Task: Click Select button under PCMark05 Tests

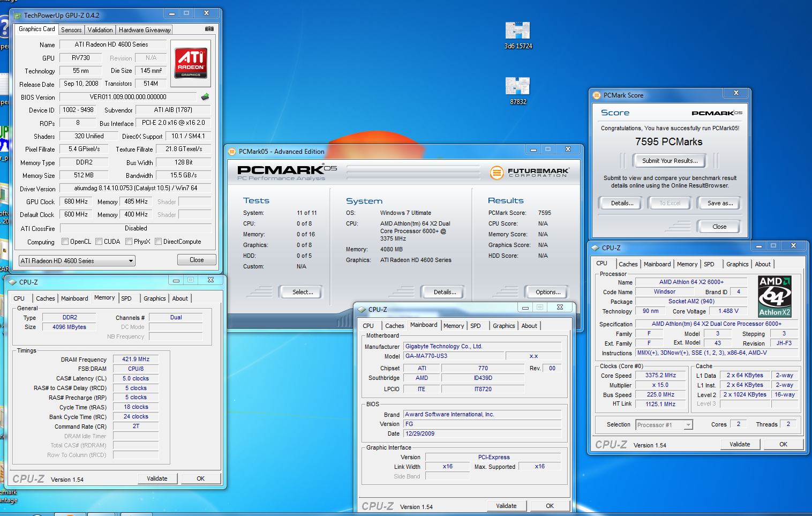Action: (303, 292)
